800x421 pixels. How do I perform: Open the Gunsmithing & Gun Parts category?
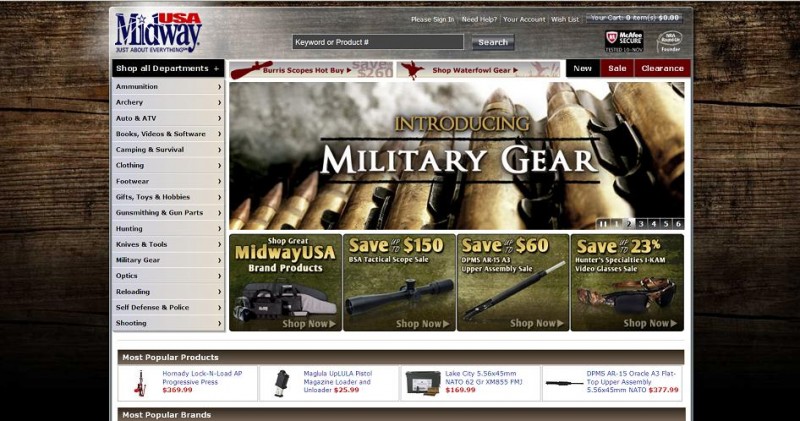click(168, 213)
